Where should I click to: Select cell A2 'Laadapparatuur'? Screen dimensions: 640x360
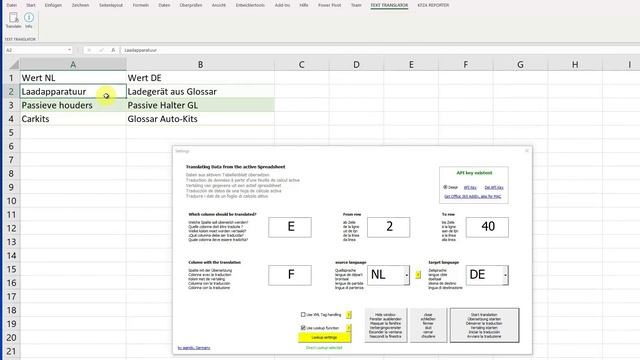click(x=73, y=91)
